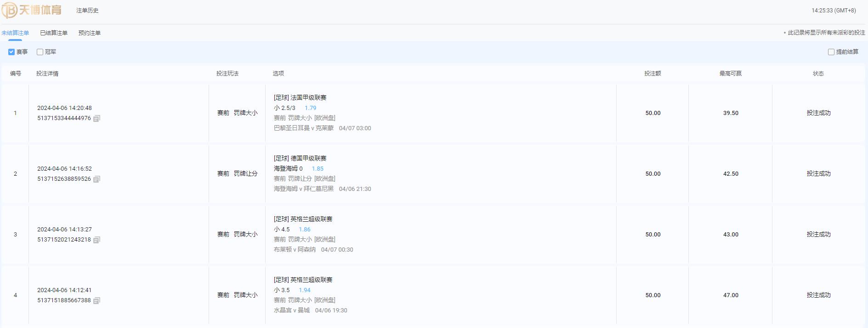Click 英格兰超级联赛 title in row 3
This screenshot has width=868, height=328.
click(x=312, y=219)
